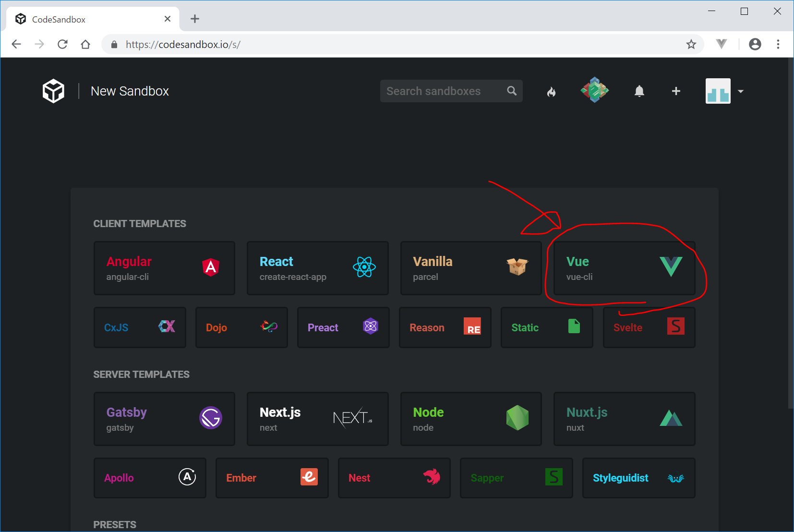
Task: Open the Chrome profile account menu
Action: pyautogui.click(x=755, y=44)
